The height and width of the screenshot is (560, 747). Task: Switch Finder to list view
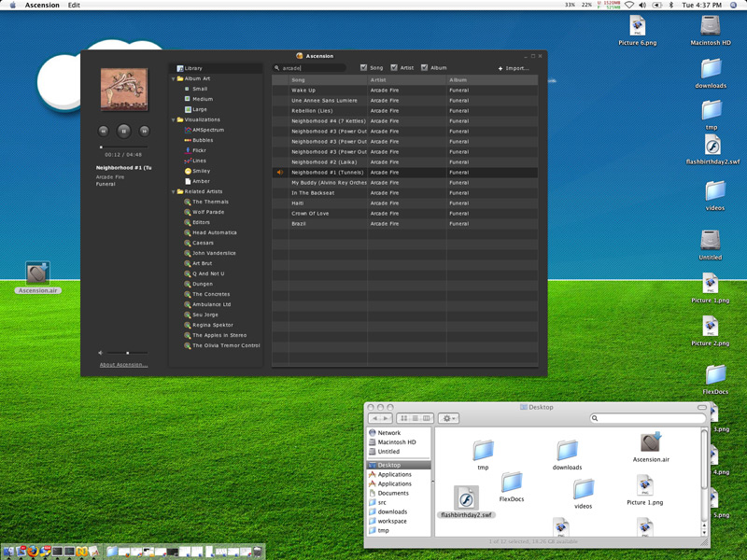pos(415,418)
